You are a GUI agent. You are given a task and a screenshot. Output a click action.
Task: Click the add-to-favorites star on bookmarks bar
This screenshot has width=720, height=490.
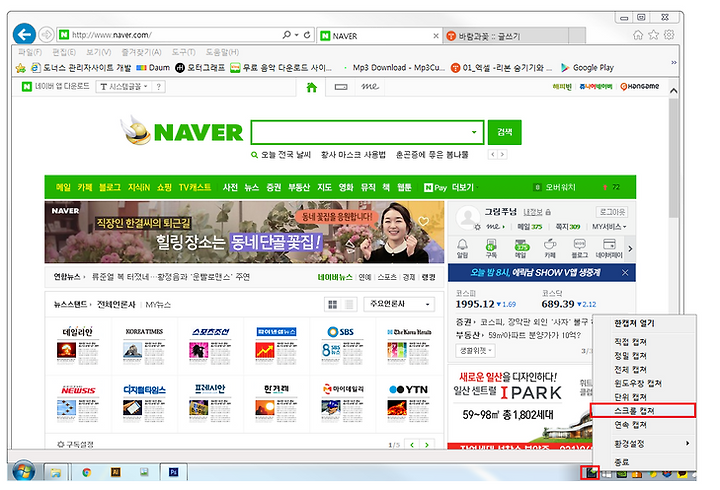[x=21, y=68]
